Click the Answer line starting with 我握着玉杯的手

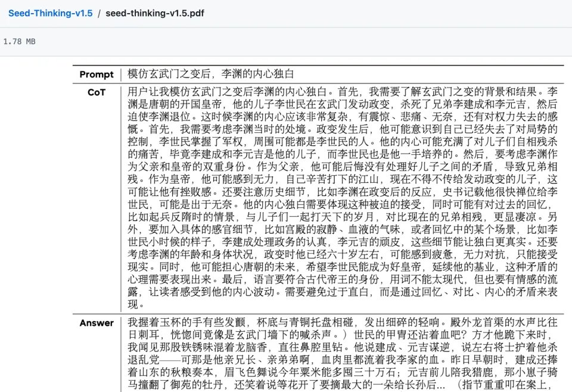pos(343,323)
